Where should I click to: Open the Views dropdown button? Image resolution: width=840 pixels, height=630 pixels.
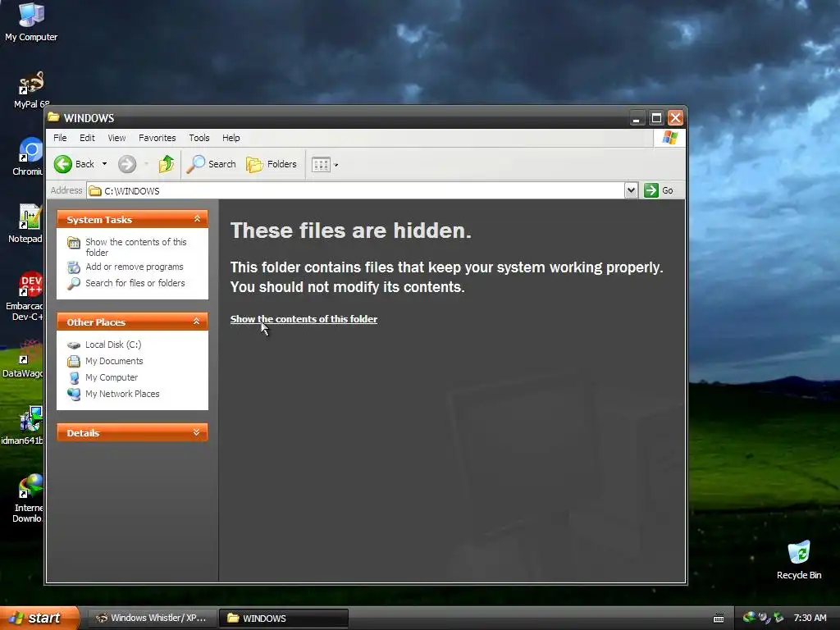[325, 164]
